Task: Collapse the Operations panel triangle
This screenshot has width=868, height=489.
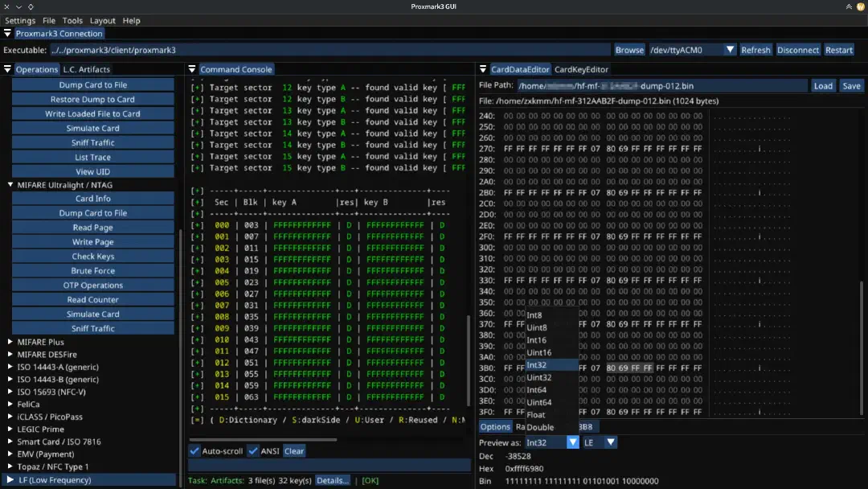Action: coord(7,69)
